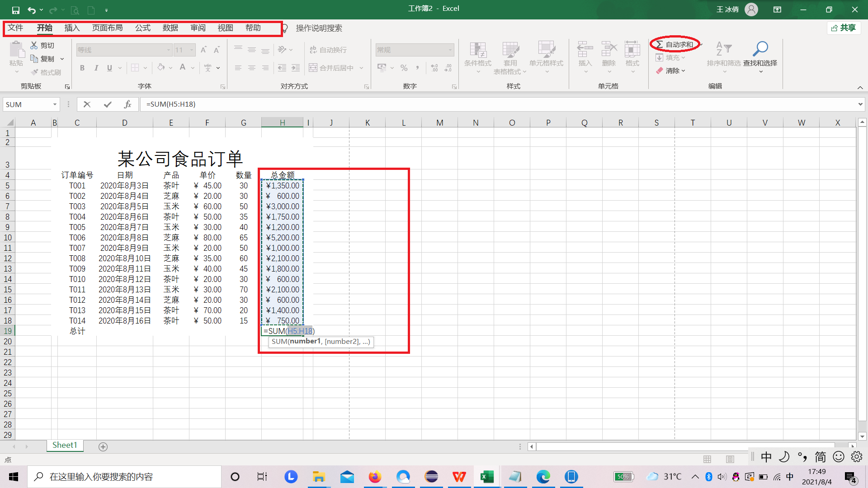Open the Fill (填充) tool
The image size is (868, 488).
point(671,57)
